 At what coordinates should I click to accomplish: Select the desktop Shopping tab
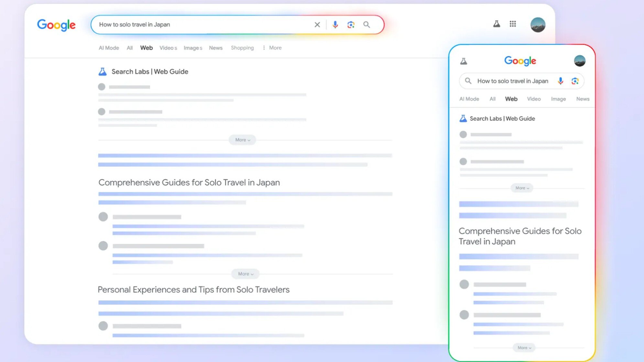[x=242, y=48]
